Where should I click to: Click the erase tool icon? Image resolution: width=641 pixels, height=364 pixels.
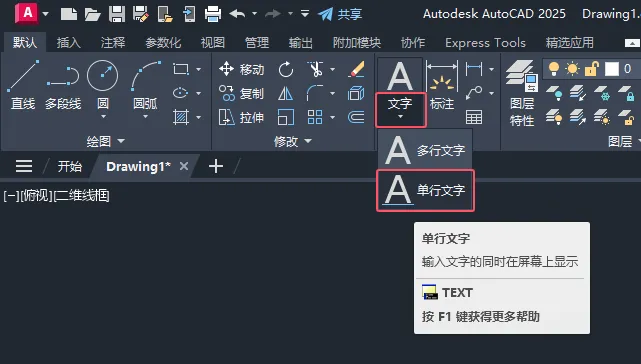[x=356, y=69]
